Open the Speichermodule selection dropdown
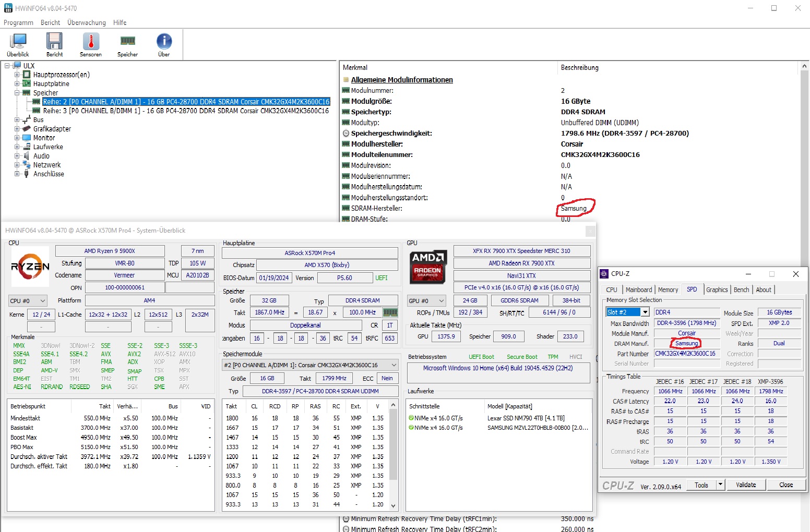The height and width of the screenshot is (532, 810). tap(311, 365)
